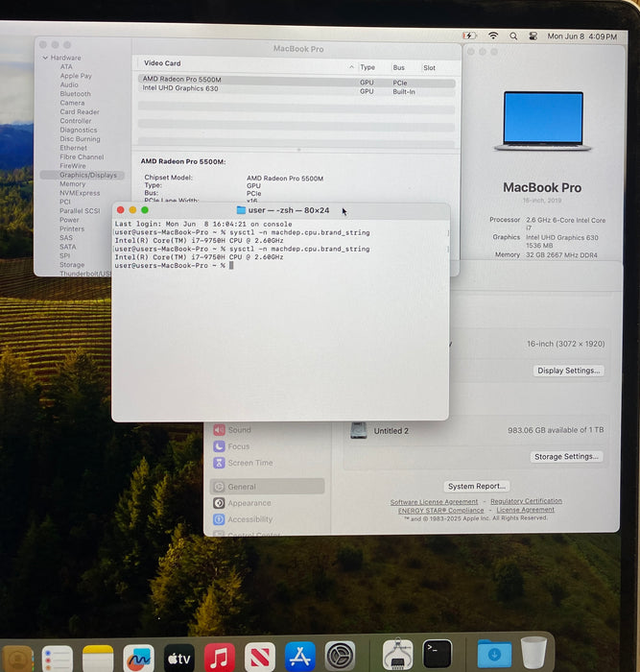Select NVMExpress in hardware list
This screenshot has height=672, width=640.
click(80, 193)
